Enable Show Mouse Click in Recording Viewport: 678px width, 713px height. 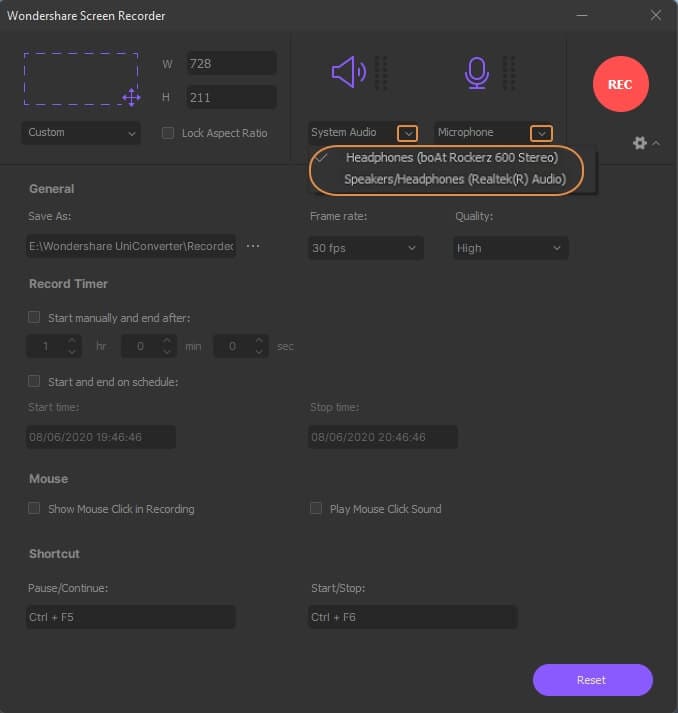pyautogui.click(x=35, y=509)
